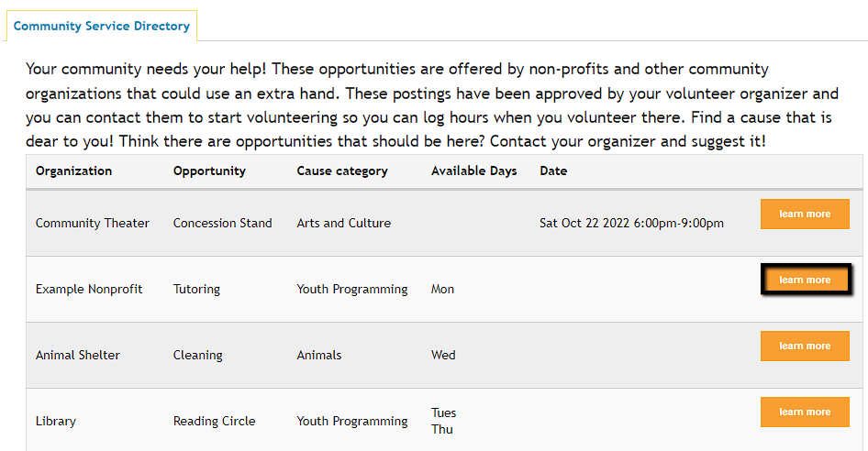The height and width of the screenshot is (451, 868).
Task: Click the Sat Oct 22 2022 date
Action: pyautogui.click(x=631, y=224)
